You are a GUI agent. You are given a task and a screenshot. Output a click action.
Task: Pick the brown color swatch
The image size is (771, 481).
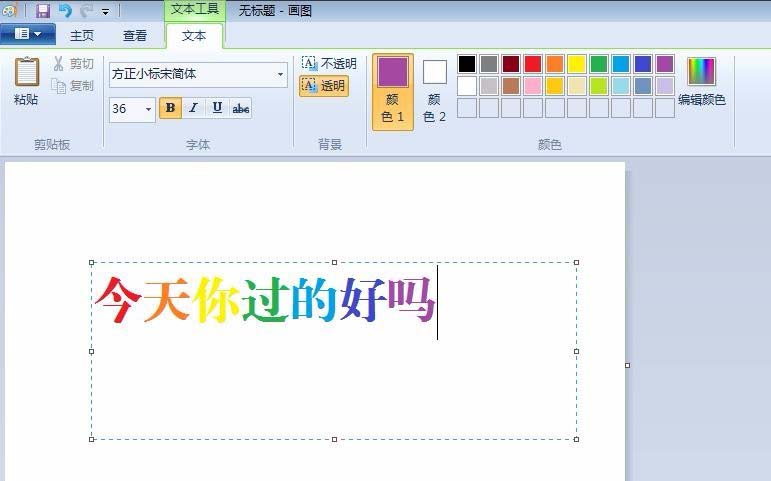[x=511, y=86]
